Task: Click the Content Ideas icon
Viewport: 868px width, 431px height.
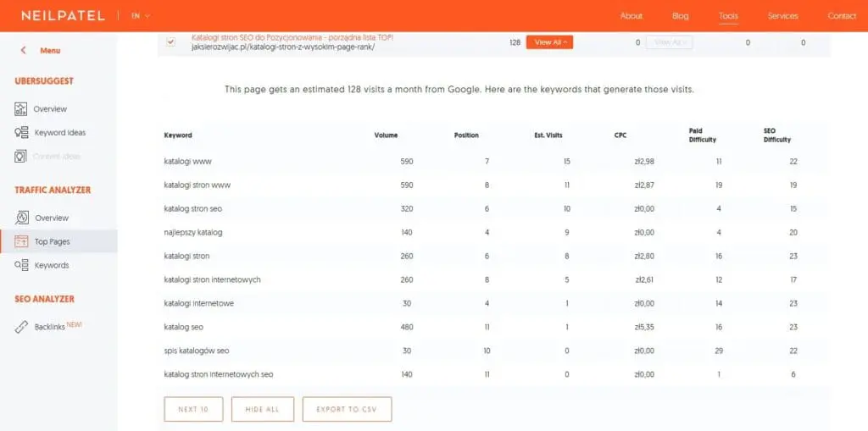Action: 20,157
